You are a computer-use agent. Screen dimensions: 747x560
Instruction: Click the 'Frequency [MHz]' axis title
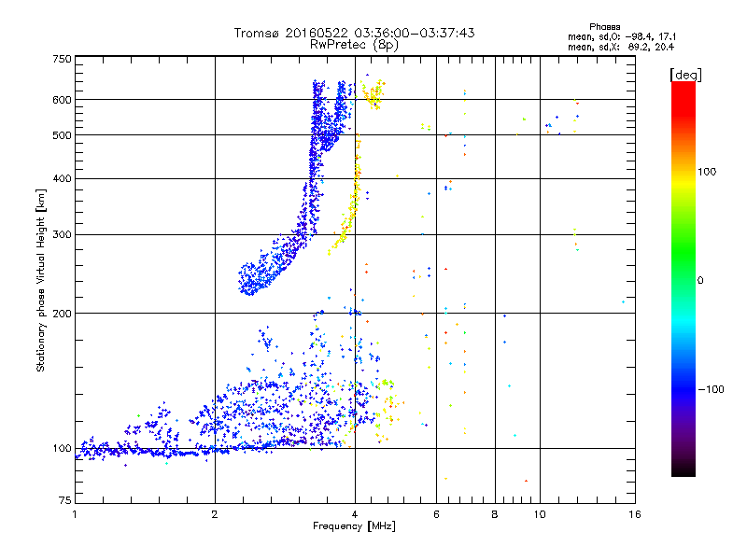click(354, 526)
